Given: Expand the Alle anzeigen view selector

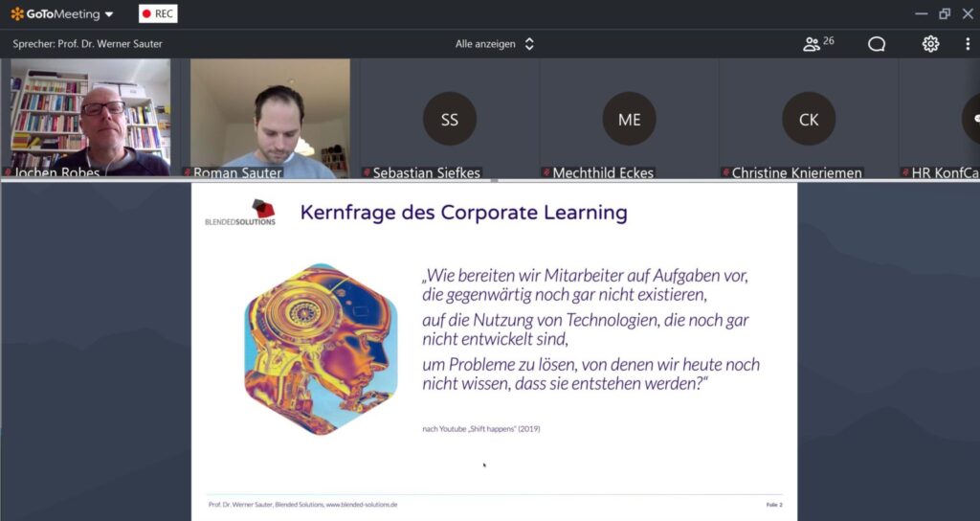Looking at the screenshot, I should pyautogui.click(x=495, y=44).
